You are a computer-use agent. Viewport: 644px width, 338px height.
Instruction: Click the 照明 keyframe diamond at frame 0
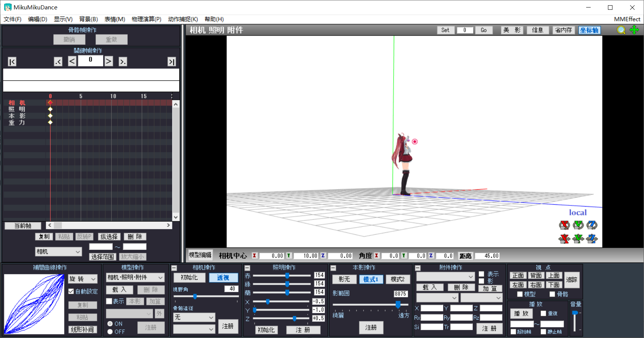(50, 109)
